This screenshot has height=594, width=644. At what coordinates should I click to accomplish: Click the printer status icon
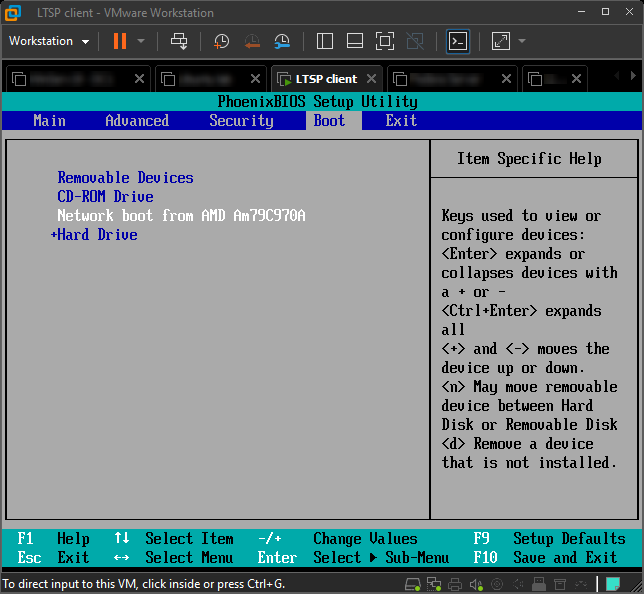[x=455, y=584]
